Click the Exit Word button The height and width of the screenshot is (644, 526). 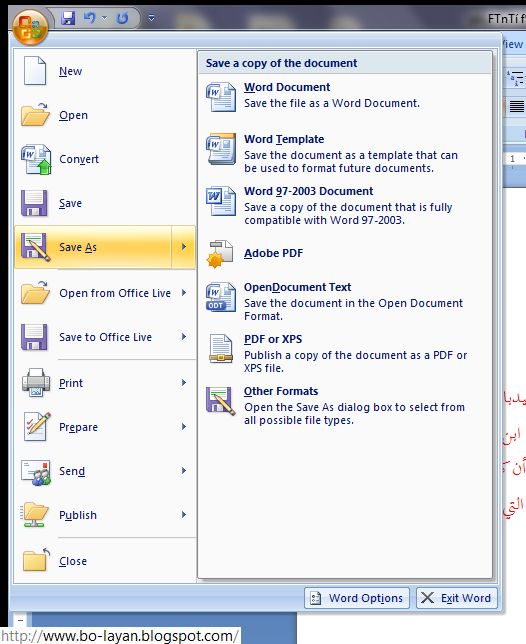[457, 598]
